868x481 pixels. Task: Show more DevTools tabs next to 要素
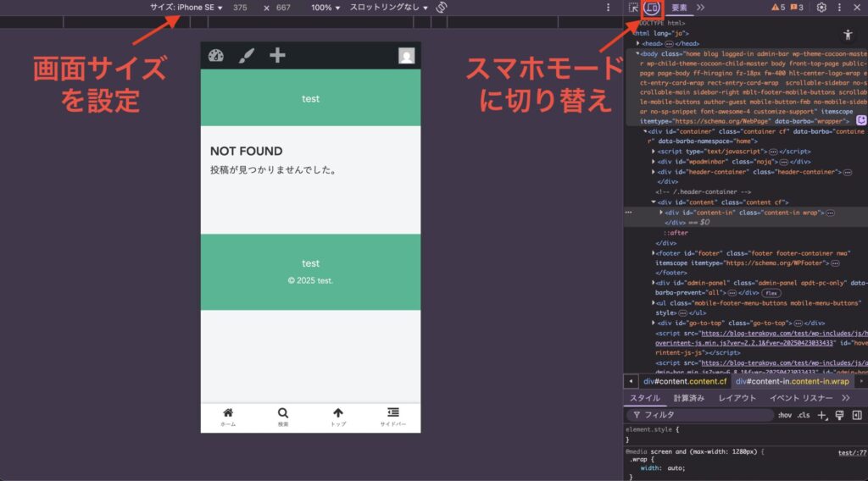tap(701, 7)
